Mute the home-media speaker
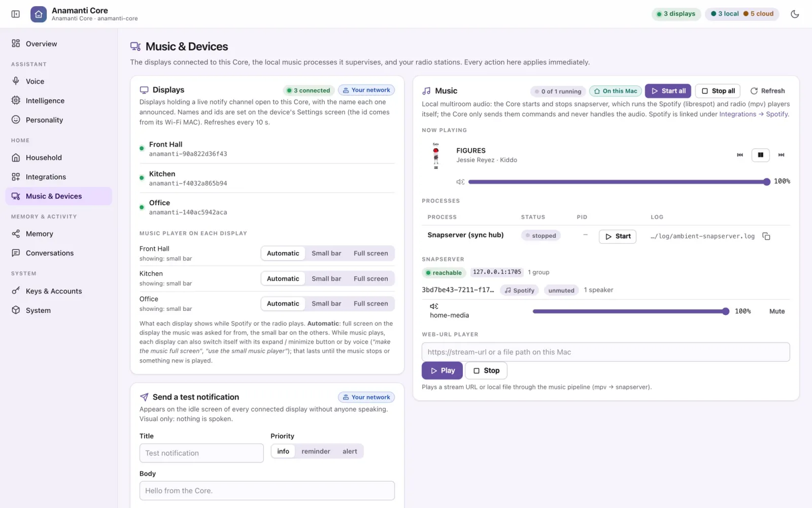The height and width of the screenshot is (508, 812). tap(776, 311)
